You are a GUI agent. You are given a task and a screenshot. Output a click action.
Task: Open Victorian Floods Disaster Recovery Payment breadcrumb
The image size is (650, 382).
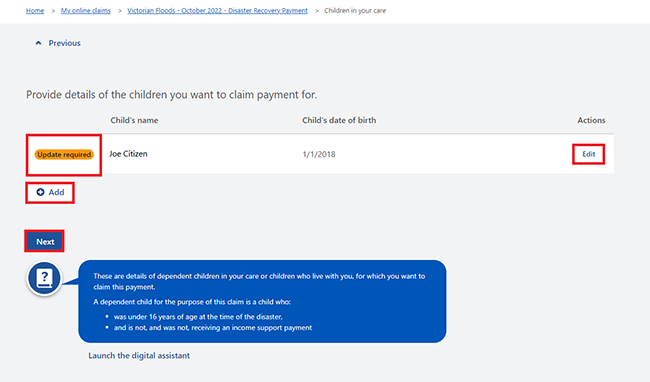pos(217,11)
